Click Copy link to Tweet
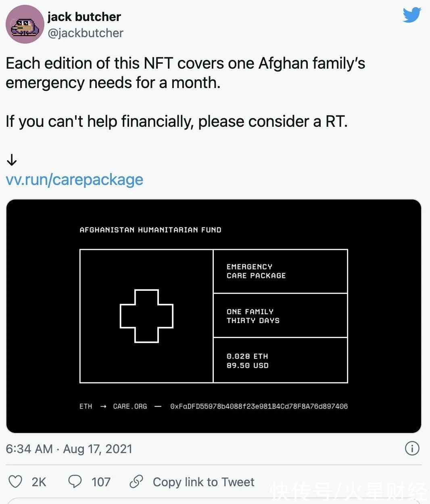Screen dimensions: 430x504 (203, 482)
